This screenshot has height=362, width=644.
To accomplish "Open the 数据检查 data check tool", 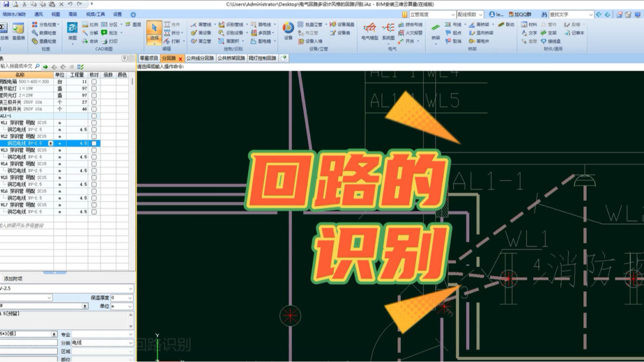I will pos(43,33).
